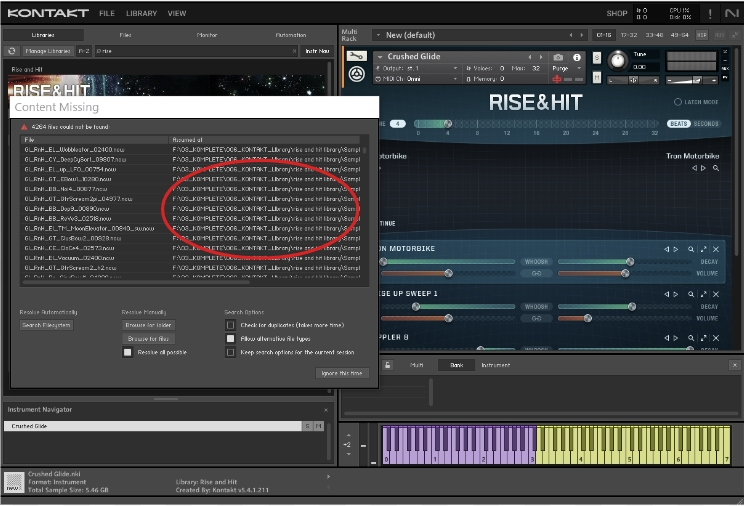The height and width of the screenshot is (506, 744).
Task: Switch to the Monitor browser tab
Action: pyautogui.click(x=207, y=35)
